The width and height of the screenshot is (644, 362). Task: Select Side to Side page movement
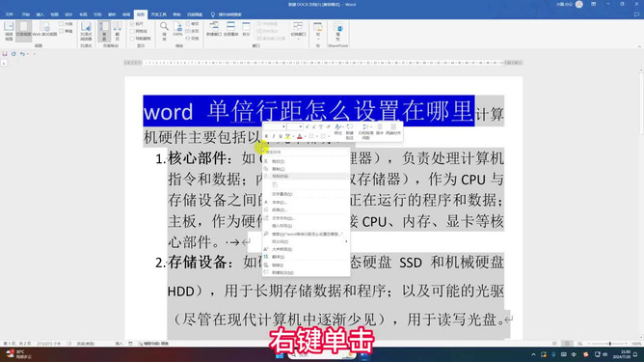pyautogui.click(x=117, y=31)
